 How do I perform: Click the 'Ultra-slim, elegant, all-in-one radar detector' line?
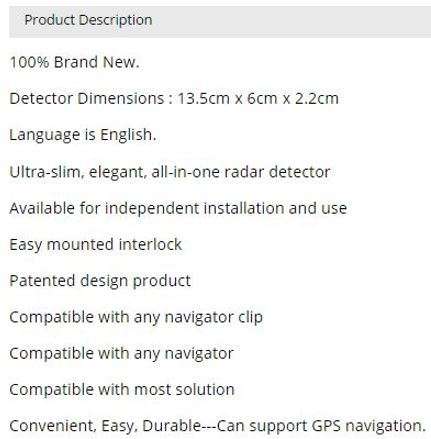tap(170, 172)
